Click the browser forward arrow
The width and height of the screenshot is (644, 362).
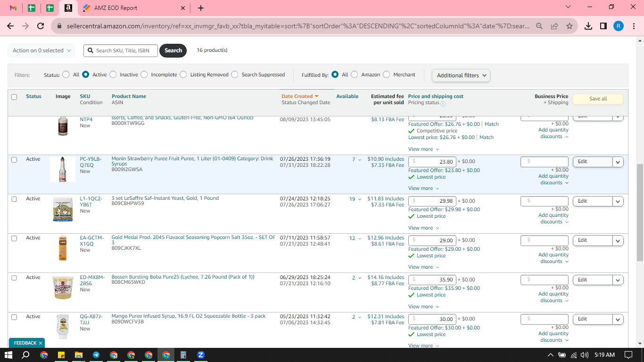(x=25, y=26)
